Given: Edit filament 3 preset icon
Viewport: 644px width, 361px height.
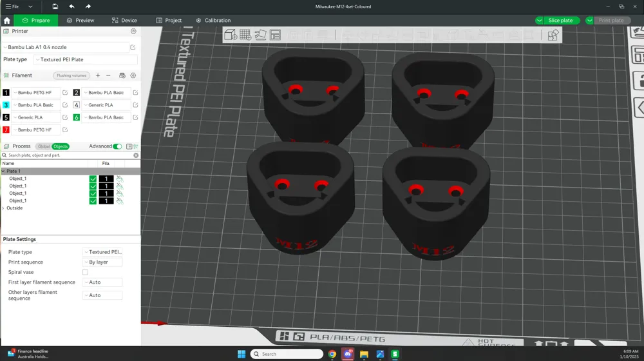Looking at the screenshot, I should point(65,105).
